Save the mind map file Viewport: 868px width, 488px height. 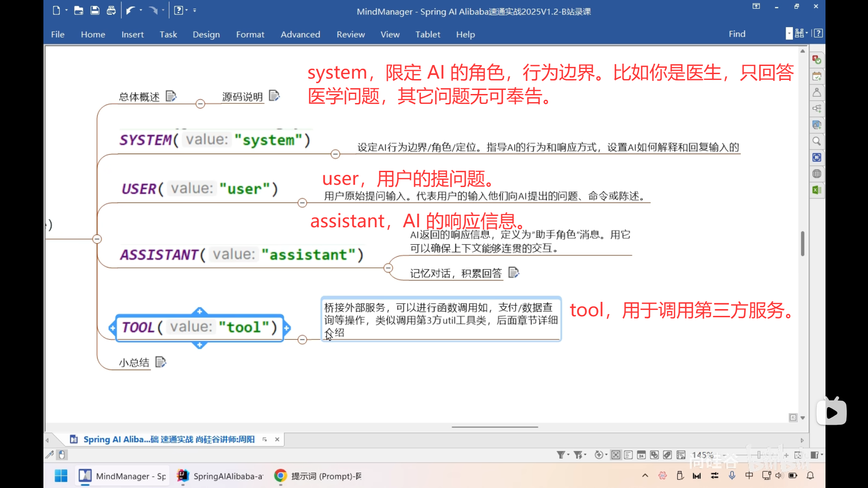pyautogui.click(x=95, y=10)
